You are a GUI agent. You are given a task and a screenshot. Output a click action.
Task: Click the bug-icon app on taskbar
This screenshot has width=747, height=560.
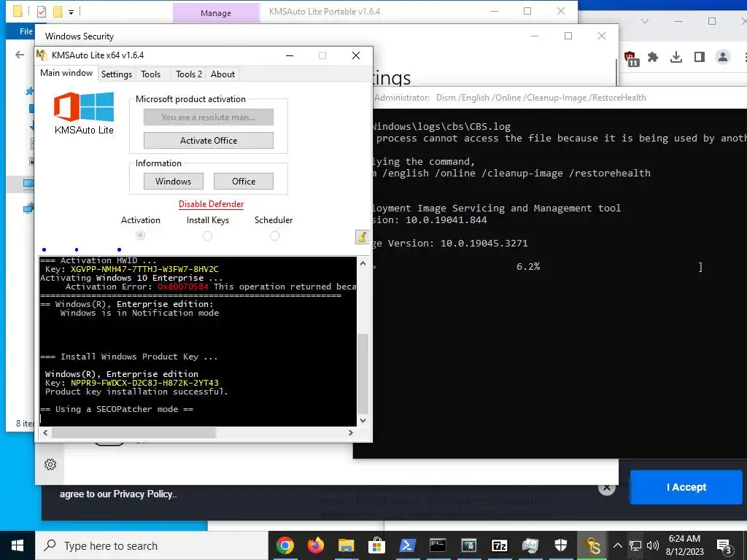coord(469,545)
